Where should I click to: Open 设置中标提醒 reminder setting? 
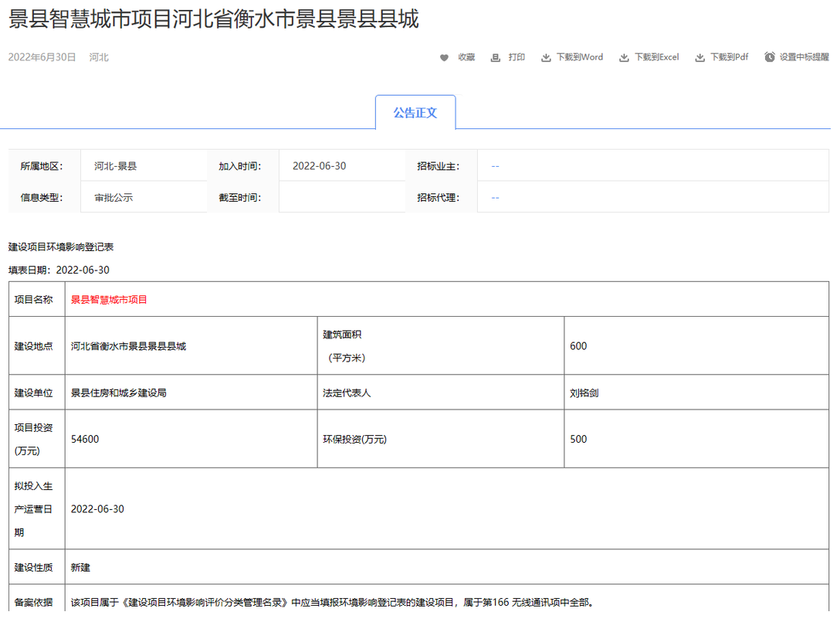pos(804,57)
